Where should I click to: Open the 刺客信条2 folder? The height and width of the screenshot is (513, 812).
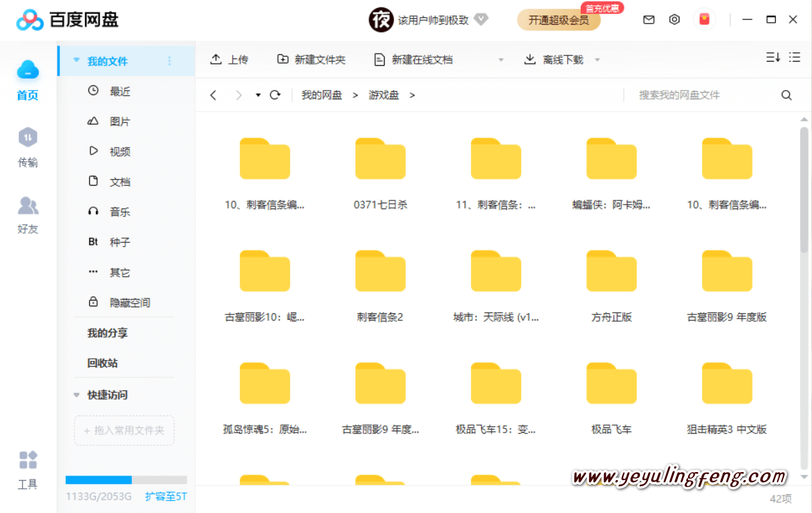(381, 286)
